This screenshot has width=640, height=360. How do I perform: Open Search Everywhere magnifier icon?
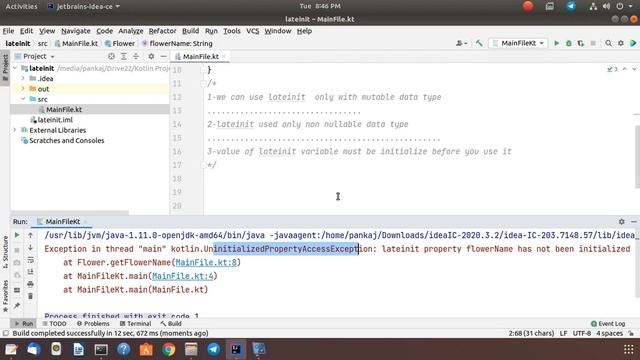pyautogui.click(x=609, y=43)
